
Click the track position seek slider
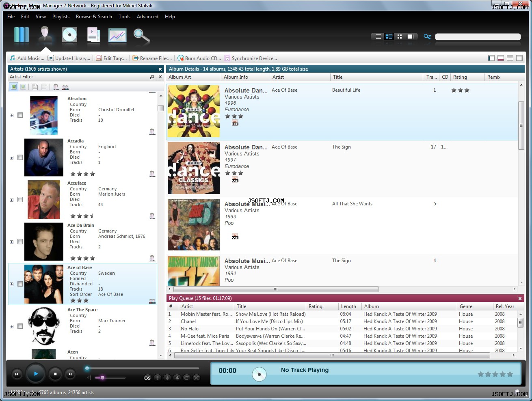tap(143, 369)
